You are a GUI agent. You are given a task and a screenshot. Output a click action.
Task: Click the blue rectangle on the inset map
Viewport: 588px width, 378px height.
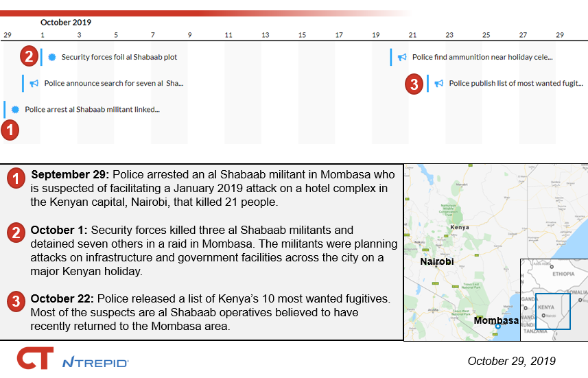click(x=553, y=311)
